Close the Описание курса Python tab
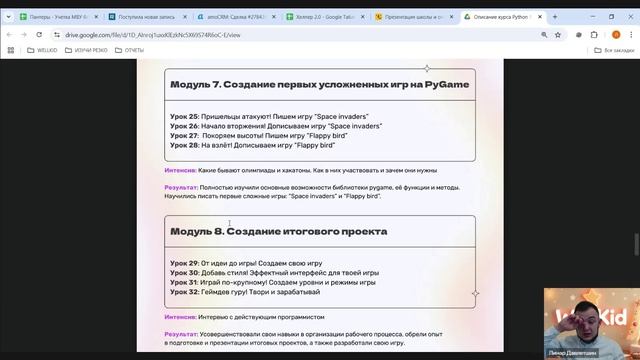This screenshot has height=360, width=640. (x=540, y=17)
